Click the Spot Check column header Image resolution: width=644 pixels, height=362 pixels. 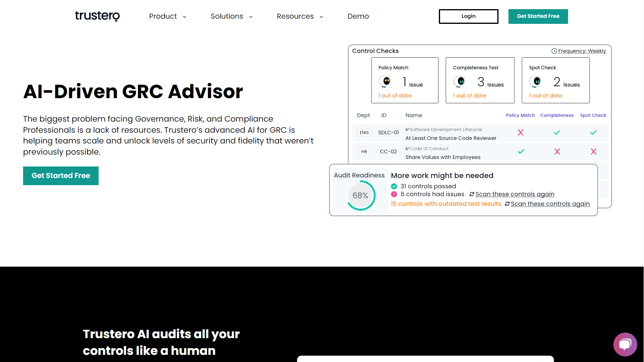point(593,115)
